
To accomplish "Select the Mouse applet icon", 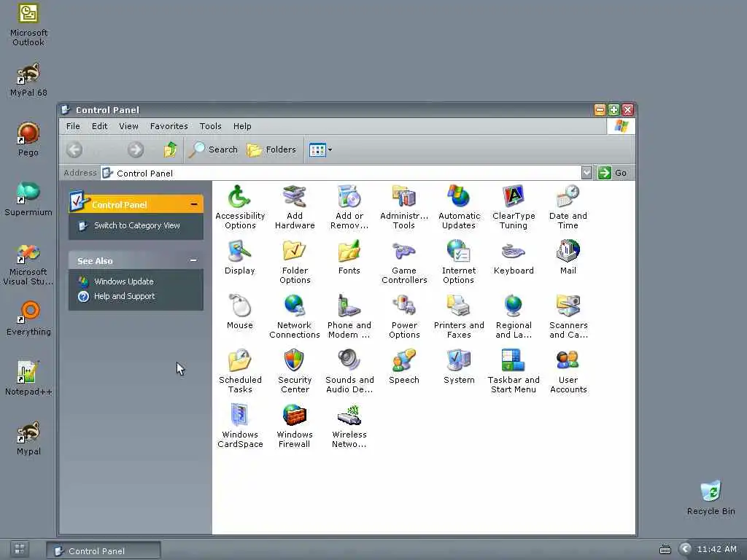I will coord(239,306).
